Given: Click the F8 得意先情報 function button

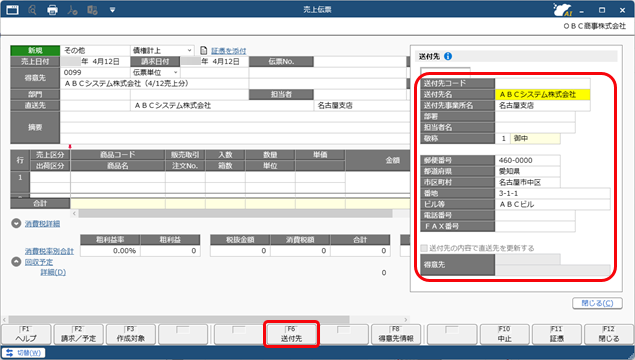Looking at the screenshot, I should 396,334.
